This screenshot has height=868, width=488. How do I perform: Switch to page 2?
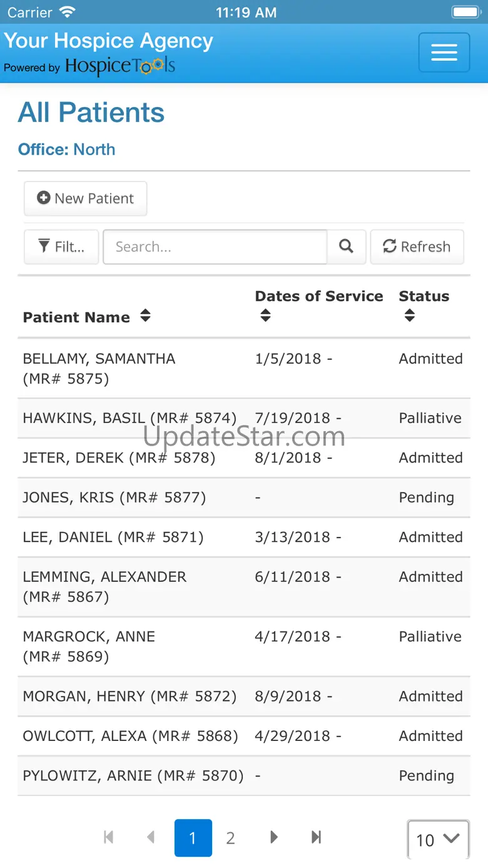(x=230, y=838)
